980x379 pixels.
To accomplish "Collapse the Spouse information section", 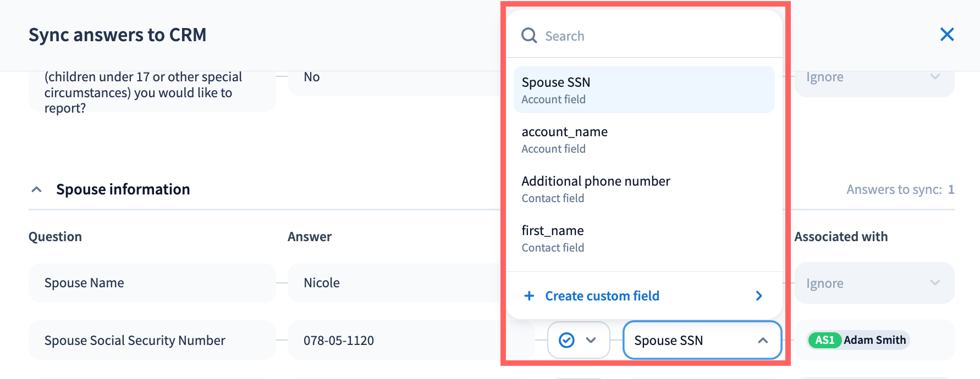I will 37,189.
